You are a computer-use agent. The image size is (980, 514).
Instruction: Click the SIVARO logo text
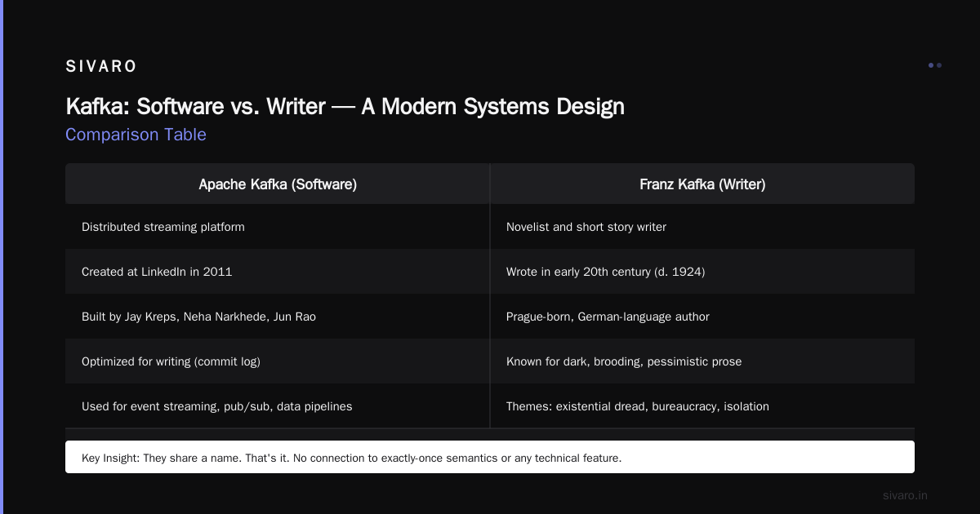click(x=101, y=67)
